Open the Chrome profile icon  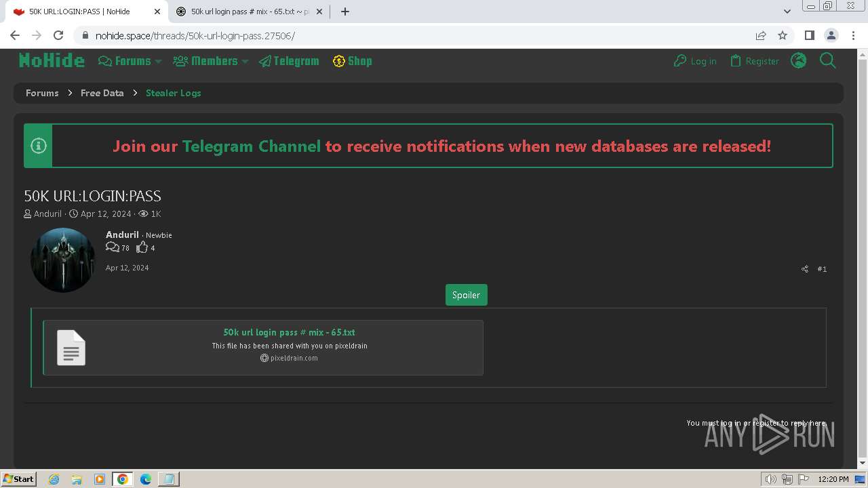pos(831,35)
